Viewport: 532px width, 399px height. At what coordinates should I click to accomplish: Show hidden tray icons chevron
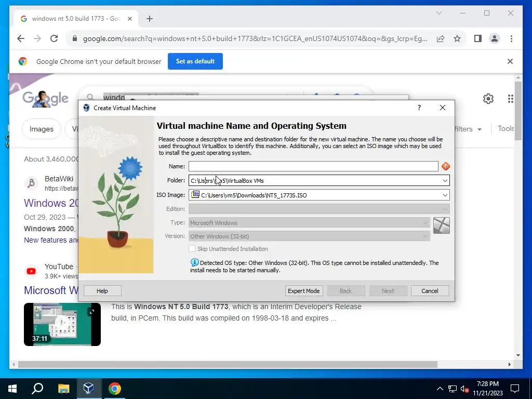coord(440,389)
